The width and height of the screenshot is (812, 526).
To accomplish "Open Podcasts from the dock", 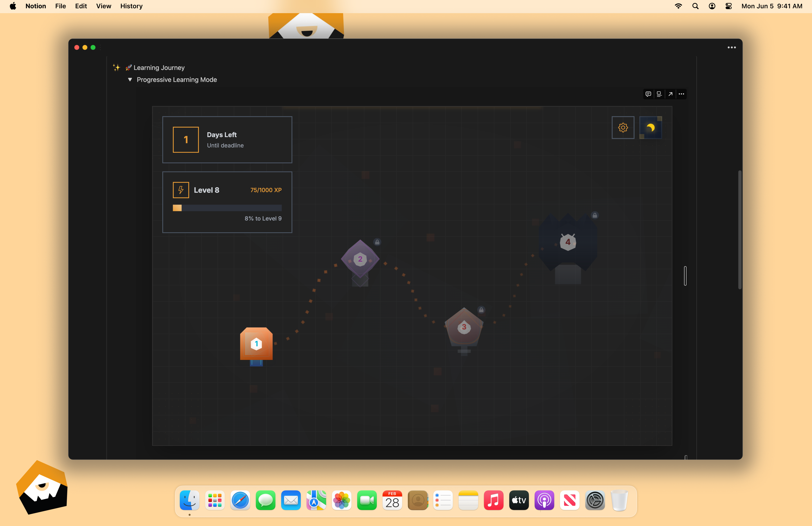I will pos(544,500).
